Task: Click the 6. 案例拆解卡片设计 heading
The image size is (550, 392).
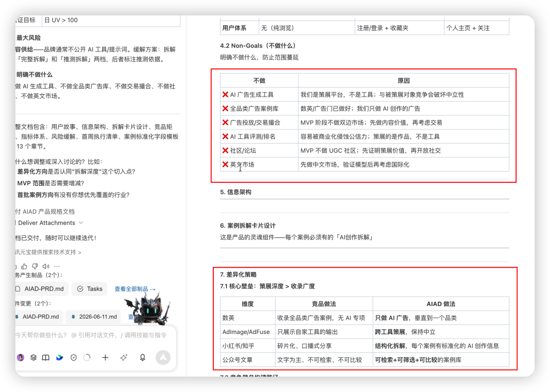Action: click(248, 226)
